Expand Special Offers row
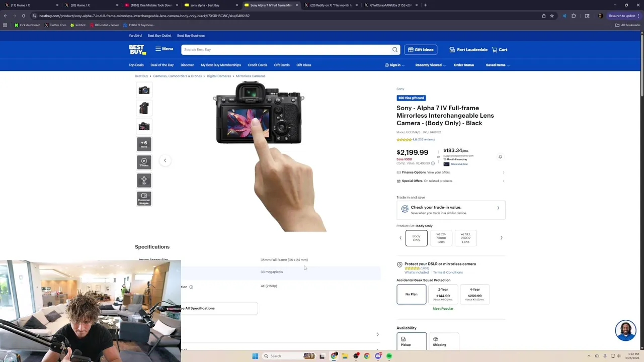 click(x=451, y=181)
